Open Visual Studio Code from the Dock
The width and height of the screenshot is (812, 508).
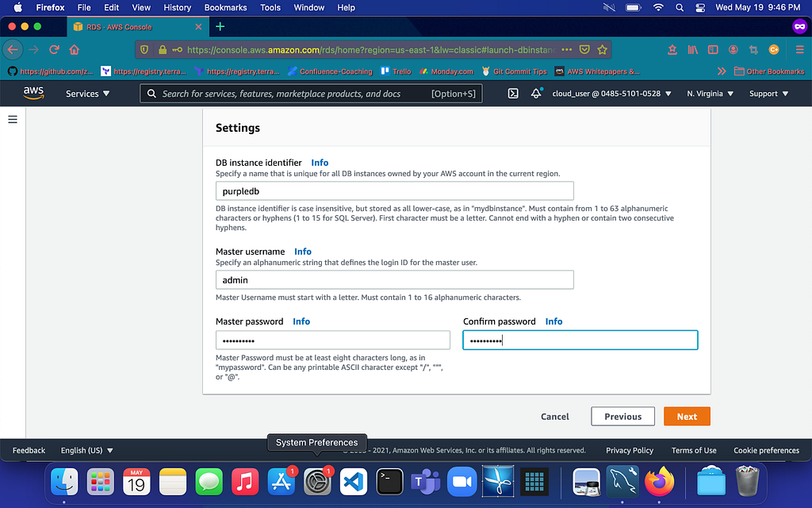pyautogui.click(x=354, y=482)
